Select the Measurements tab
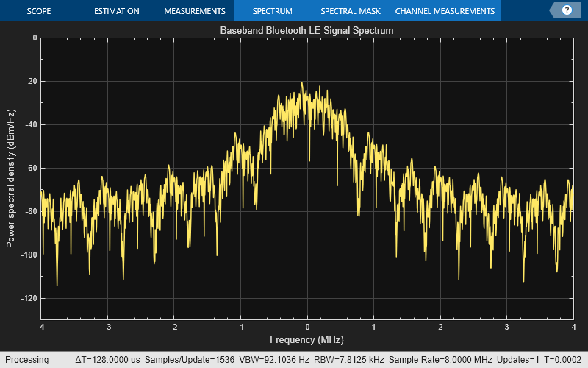Viewport: 588px width, 368px height. tap(194, 11)
